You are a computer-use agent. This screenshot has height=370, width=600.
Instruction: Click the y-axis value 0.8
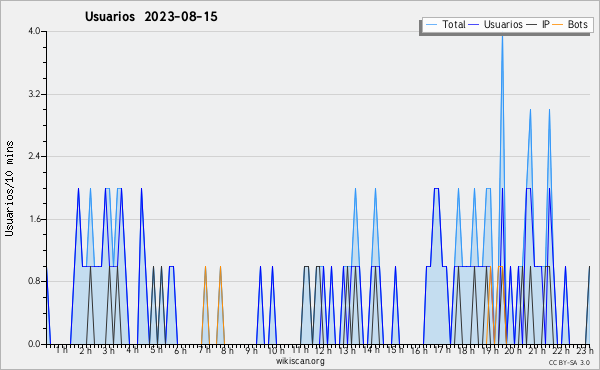(x=34, y=281)
